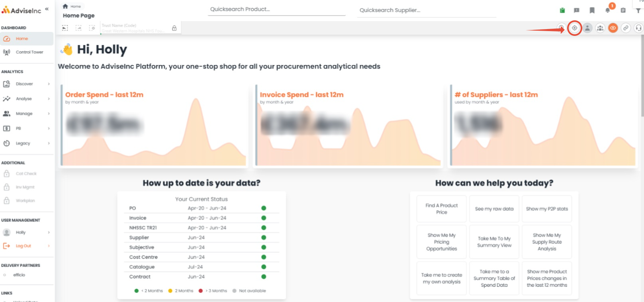The width and height of the screenshot is (644, 302).
Task: Click the clear all selections icon
Action: tap(92, 28)
